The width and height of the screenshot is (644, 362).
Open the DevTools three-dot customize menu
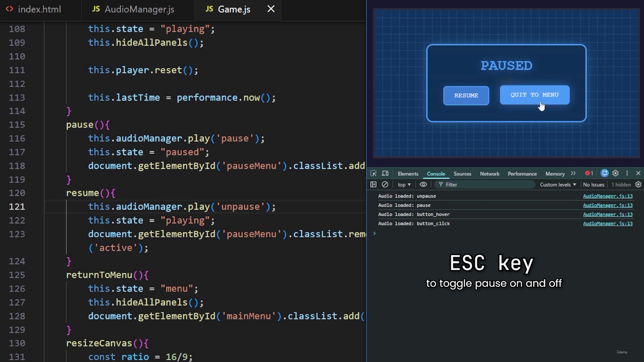tap(627, 173)
